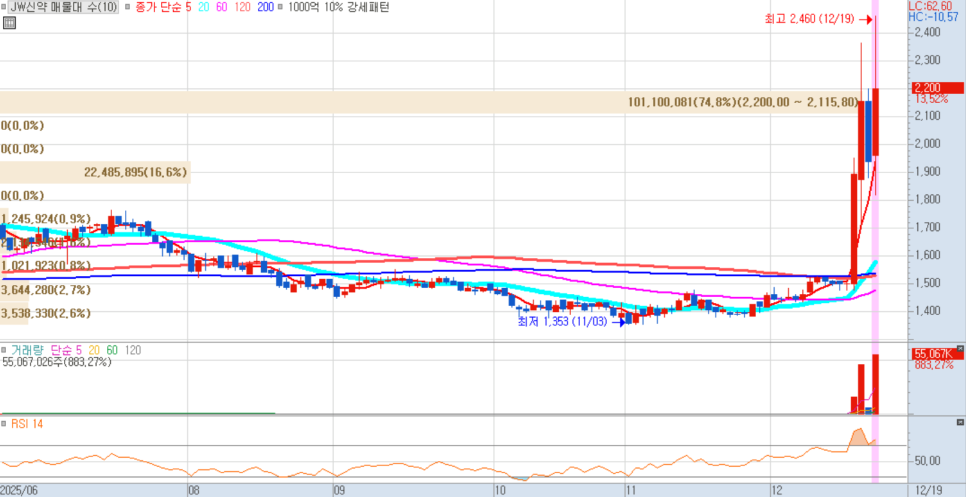The height and width of the screenshot is (497, 966).
Task: Click the square marker before RSI 14
Action: tap(4, 424)
